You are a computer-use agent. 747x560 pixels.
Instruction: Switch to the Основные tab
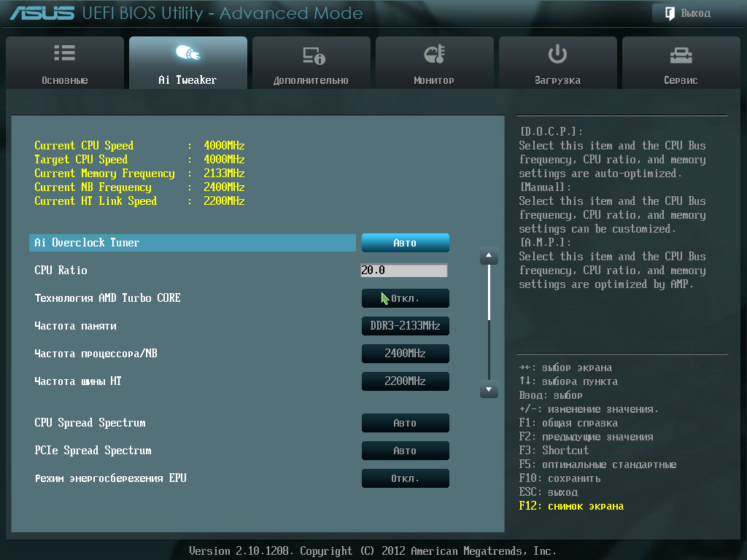click(65, 63)
